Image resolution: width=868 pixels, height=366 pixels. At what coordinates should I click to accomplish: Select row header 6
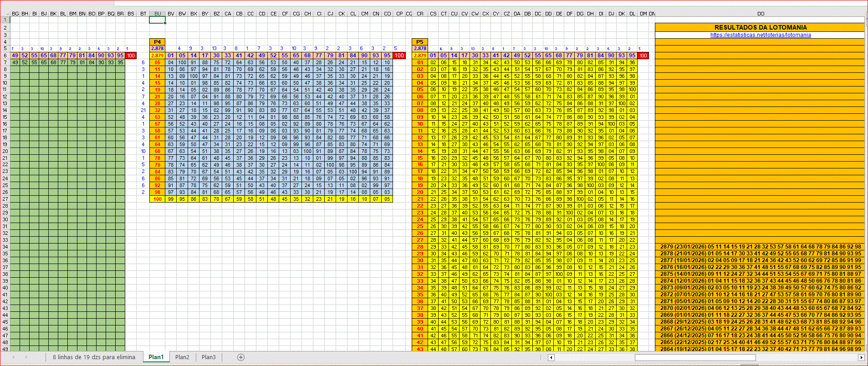pyautogui.click(x=5, y=56)
